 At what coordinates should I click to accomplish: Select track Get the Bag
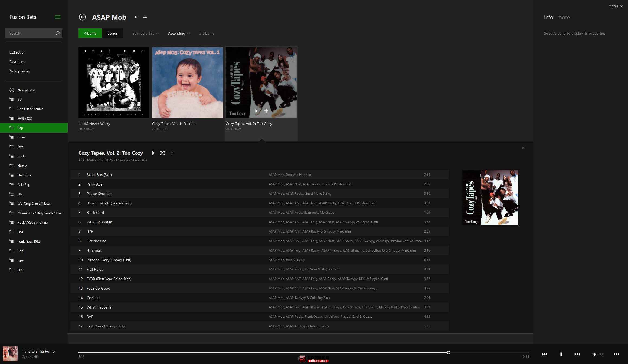[260, 241]
